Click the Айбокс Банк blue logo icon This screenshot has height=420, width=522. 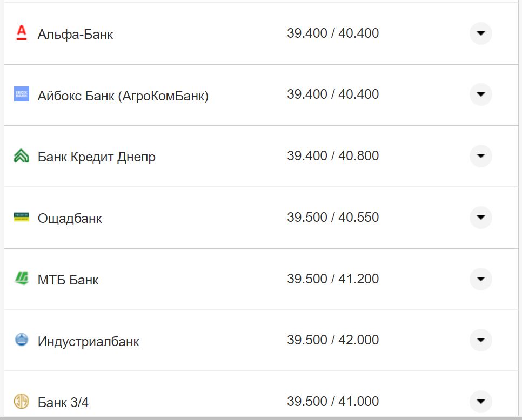click(20, 94)
